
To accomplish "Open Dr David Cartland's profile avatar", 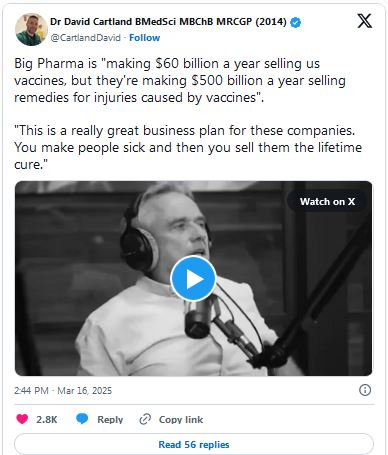I will click(x=31, y=29).
